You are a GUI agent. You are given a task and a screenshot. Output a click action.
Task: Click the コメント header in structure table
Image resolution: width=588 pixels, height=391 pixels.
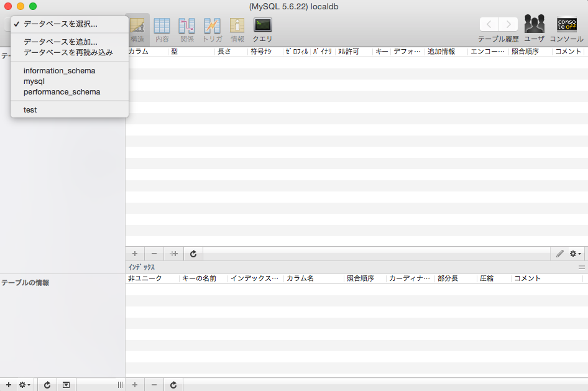pos(569,52)
